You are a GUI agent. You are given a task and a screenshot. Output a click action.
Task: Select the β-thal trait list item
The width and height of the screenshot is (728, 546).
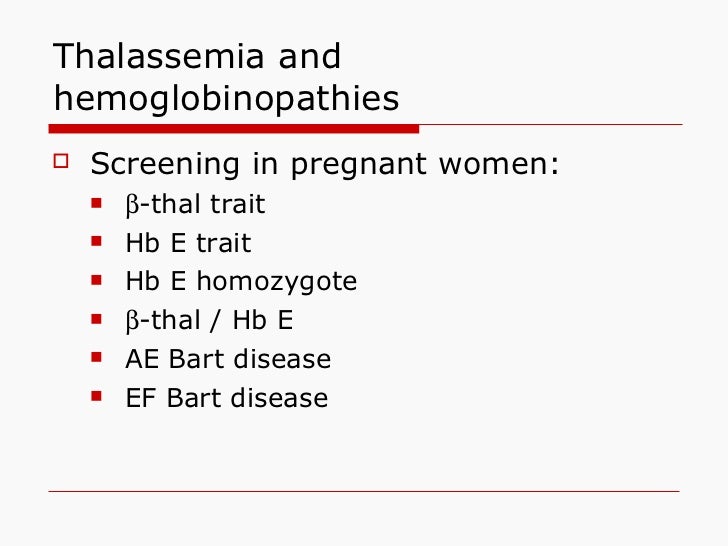click(x=195, y=205)
